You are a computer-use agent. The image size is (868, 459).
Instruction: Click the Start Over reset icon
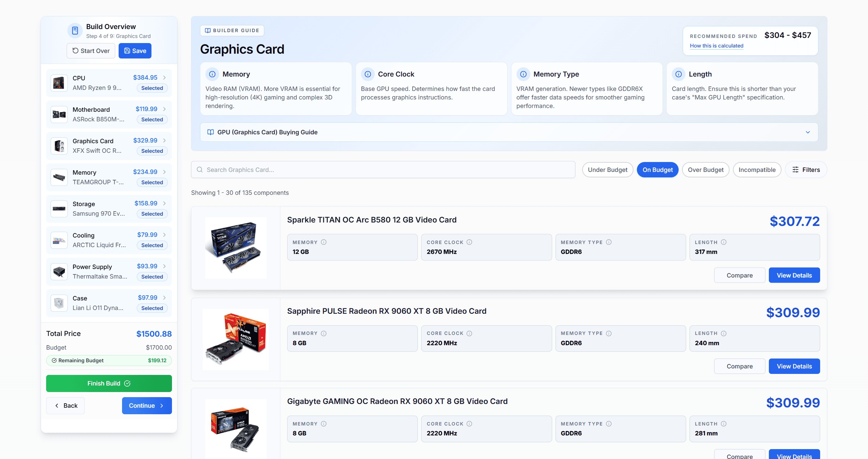point(76,51)
